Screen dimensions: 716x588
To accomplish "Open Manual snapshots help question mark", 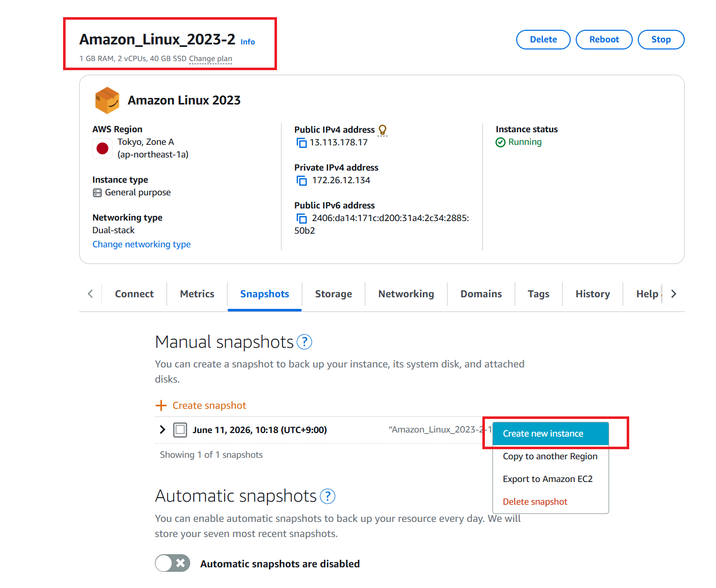I will pos(304,342).
